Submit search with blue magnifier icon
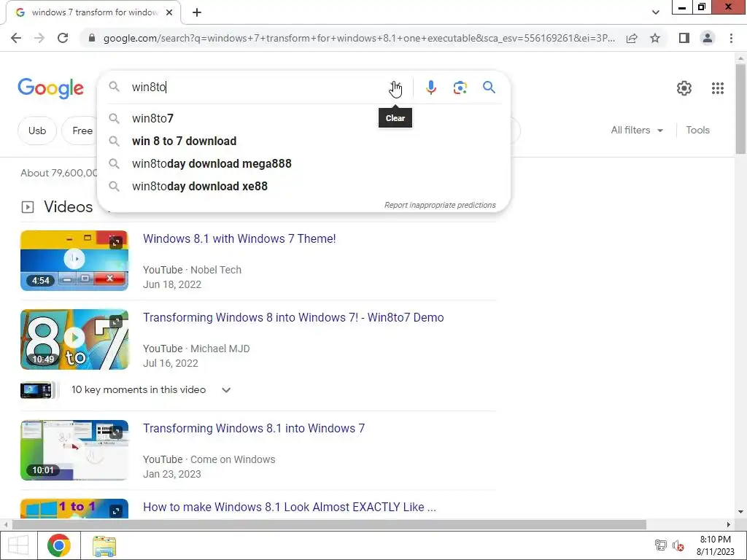 489,87
